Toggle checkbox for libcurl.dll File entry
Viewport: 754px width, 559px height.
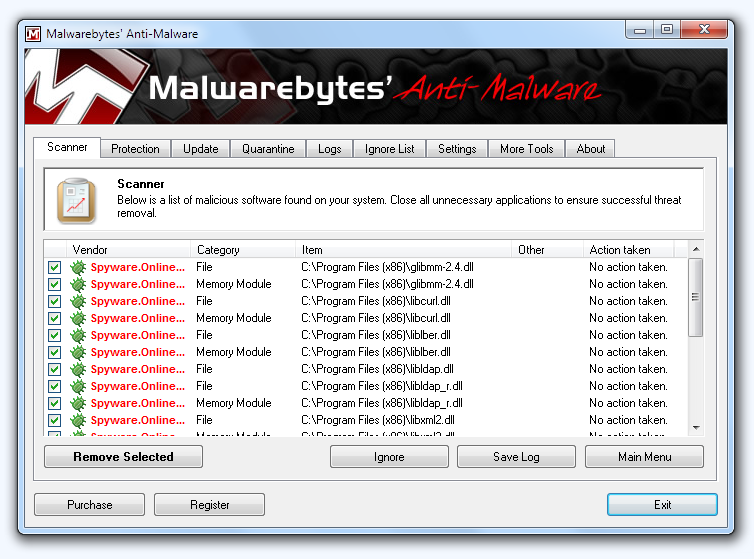pos(54,301)
